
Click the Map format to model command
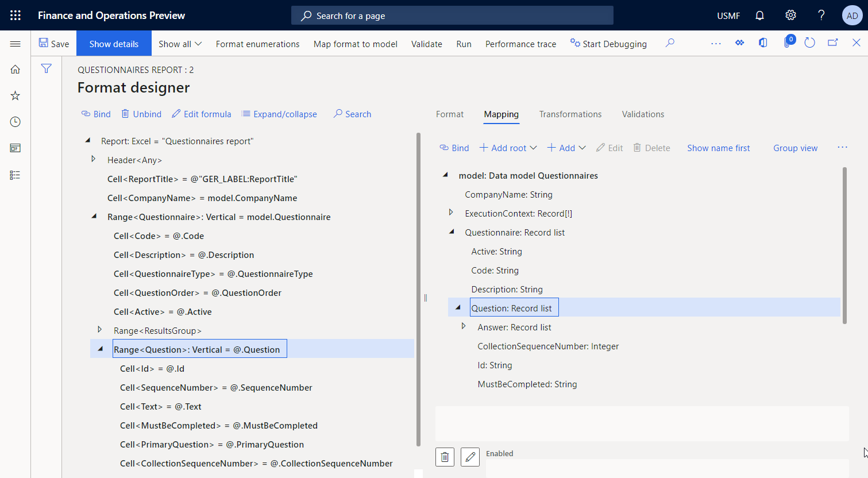tap(355, 44)
